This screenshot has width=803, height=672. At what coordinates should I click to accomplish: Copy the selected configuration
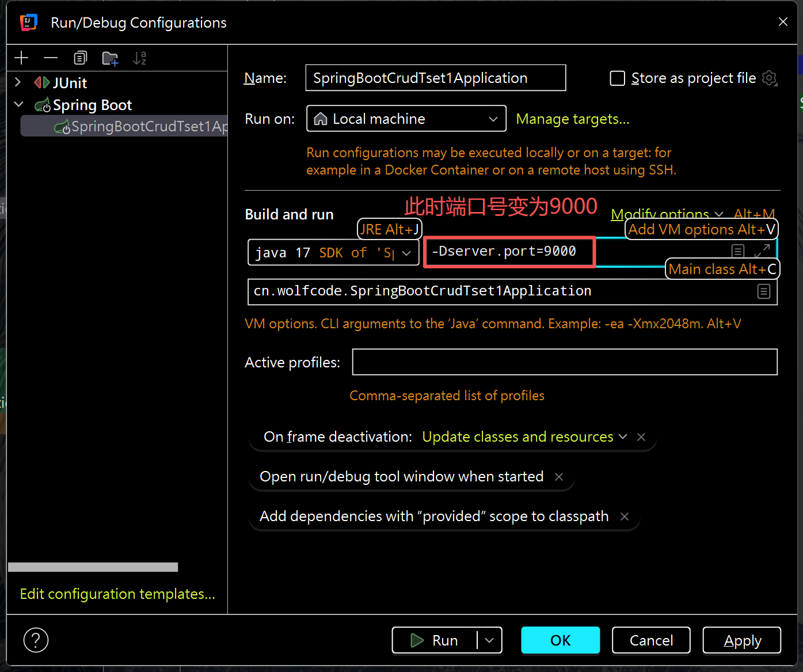point(81,58)
